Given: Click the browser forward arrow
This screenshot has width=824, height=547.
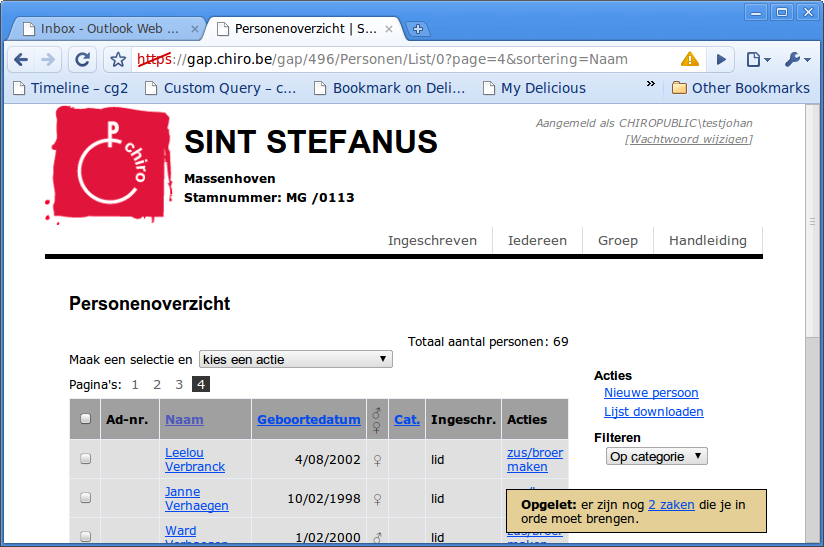Looking at the screenshot, I should click(x=48, y=59).
